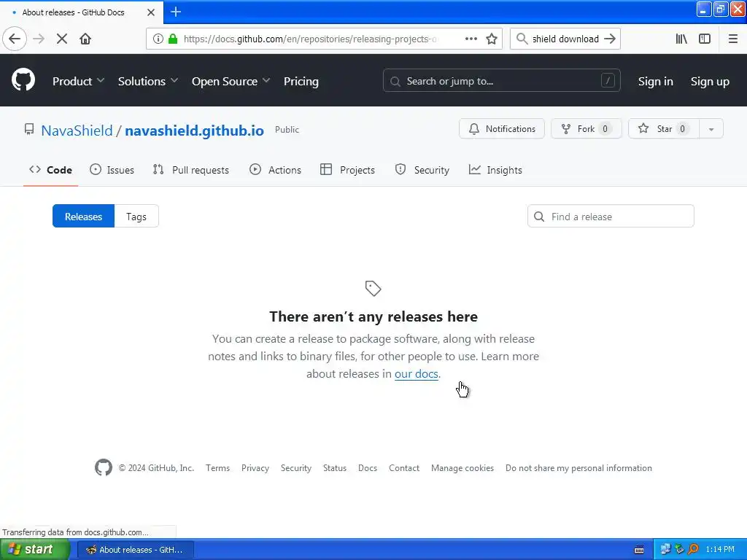Switch to the Security tab

point(422,170)
